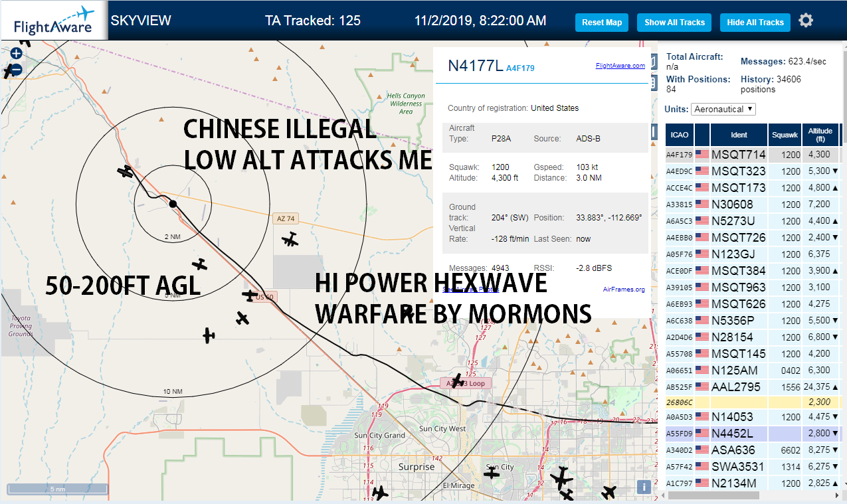Select the MSQT384 row
This screenshot has width=847, height=504.
pos(753,271)
